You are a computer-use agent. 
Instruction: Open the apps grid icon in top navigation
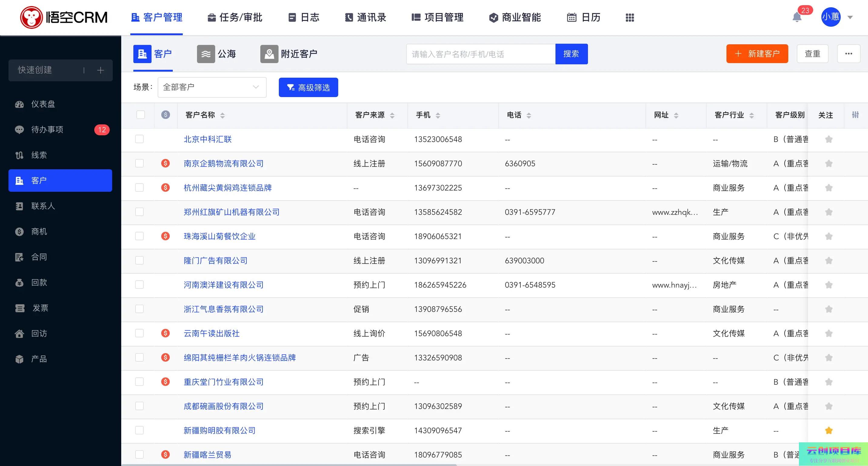pos(629,18)
